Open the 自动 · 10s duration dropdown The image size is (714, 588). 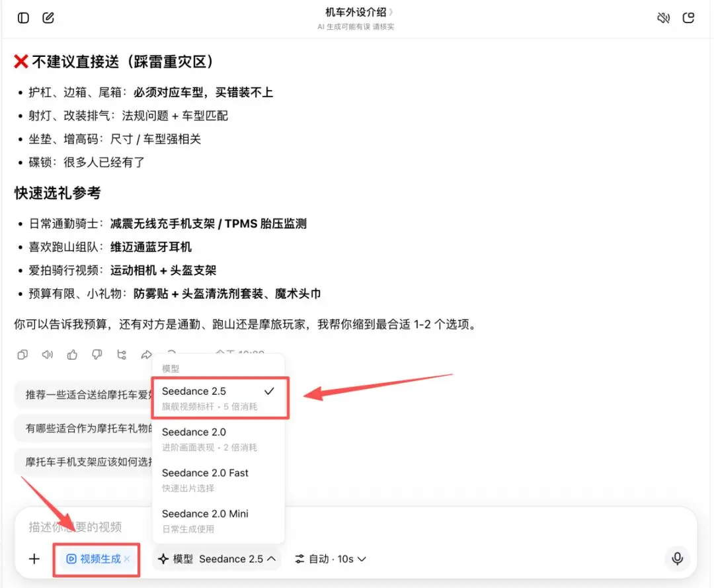(331, 559)
